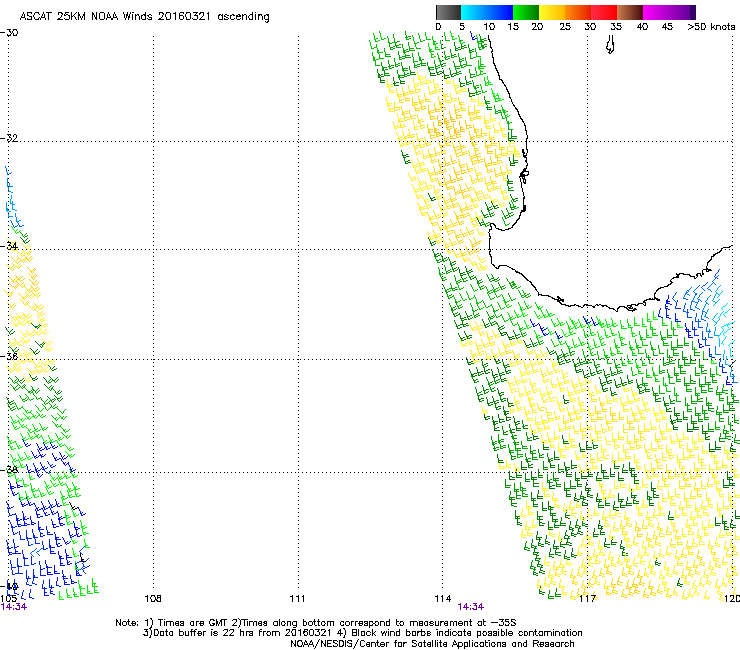The height and width of the screenshot is (650, 740).
Task: Click the yellow 20-25 knots color segment
Action: point(552,12)
